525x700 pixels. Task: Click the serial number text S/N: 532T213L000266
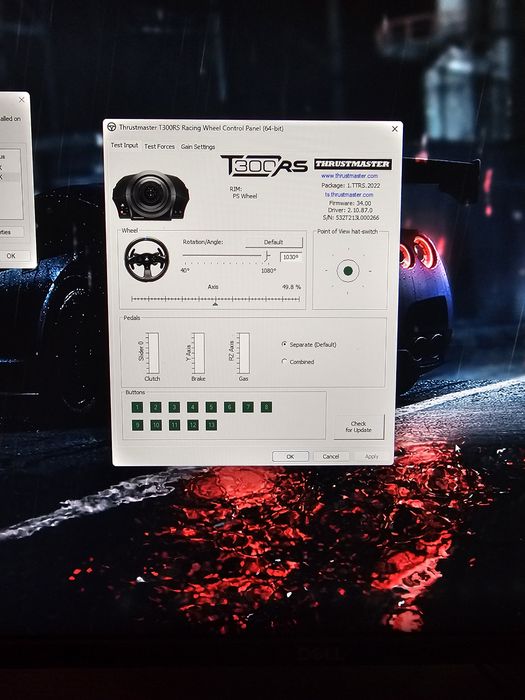click(x=351, y=218)
